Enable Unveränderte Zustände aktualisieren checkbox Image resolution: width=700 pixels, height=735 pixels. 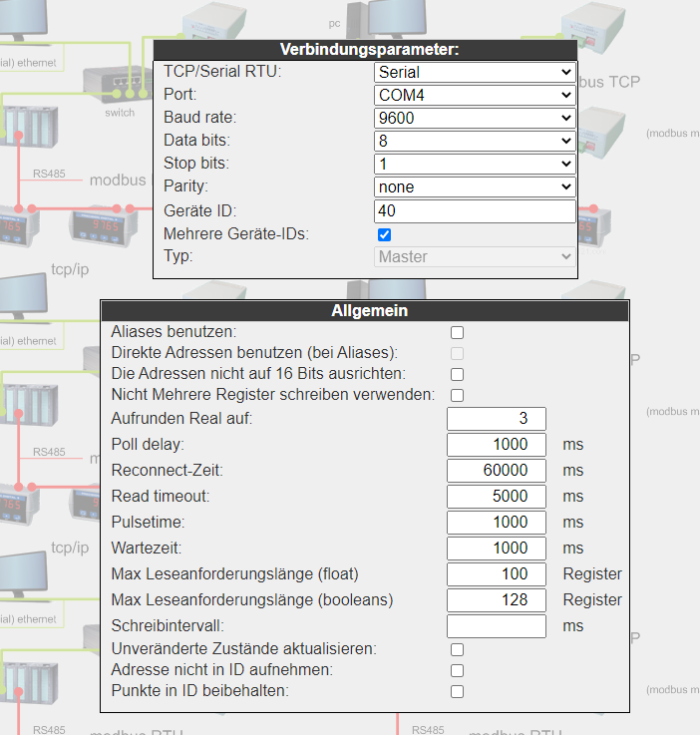[x=457, y=649]
